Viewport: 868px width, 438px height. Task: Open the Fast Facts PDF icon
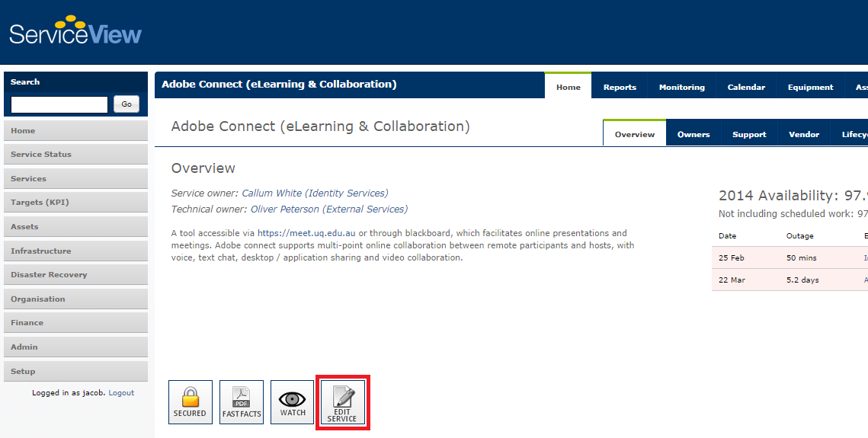point(242,402)
